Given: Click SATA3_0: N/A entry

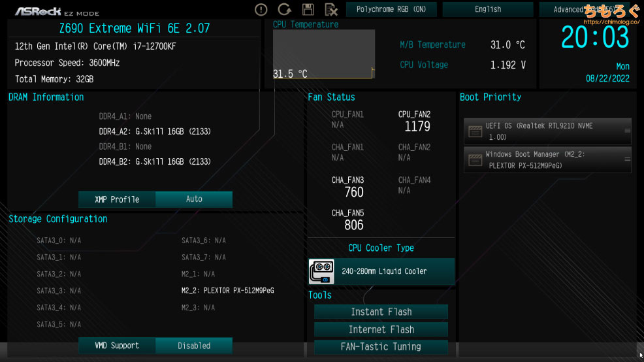Looking at the screenshot, I should tap(59, 240).
